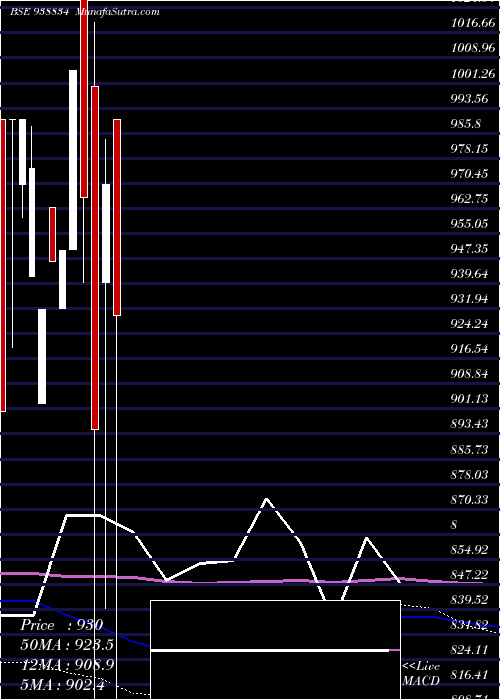Click the 931.94 price axis label
This screenshot has width=500, height=700.
tap(469, 299)
